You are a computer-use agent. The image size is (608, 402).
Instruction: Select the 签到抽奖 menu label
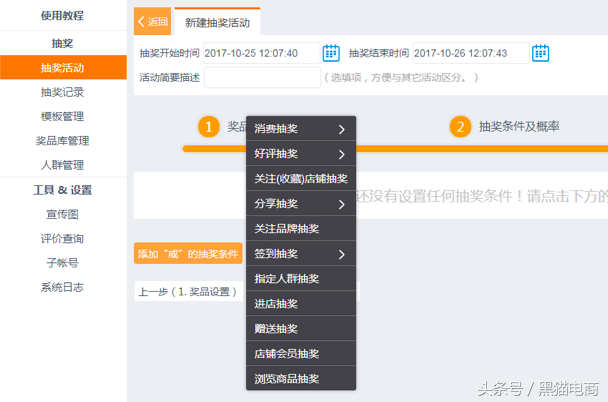tap(276, 254)
